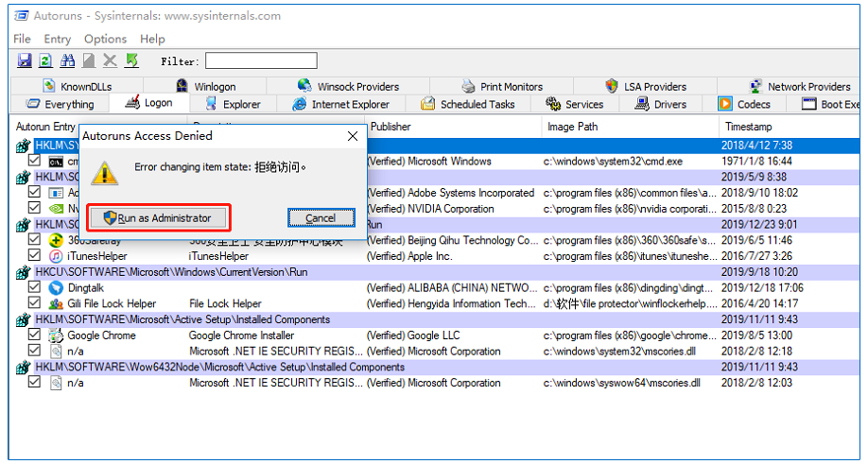Viewport: 868px width, 464px height.
Task: Click the Refresh toolbar icon
Action: coord(45,60)
